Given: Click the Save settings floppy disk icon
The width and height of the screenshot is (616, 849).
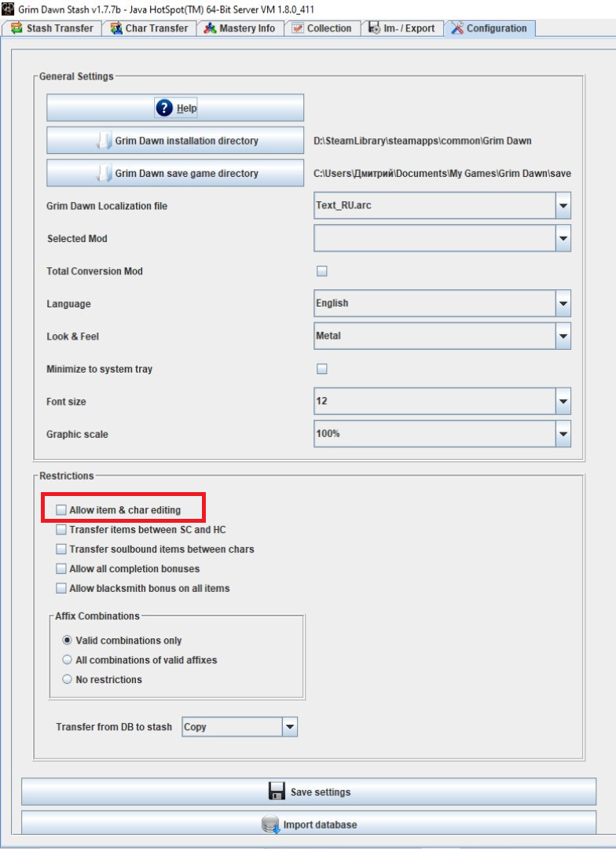Looking at the screenshot, I should pyautogui.click(x=277, y=792).
